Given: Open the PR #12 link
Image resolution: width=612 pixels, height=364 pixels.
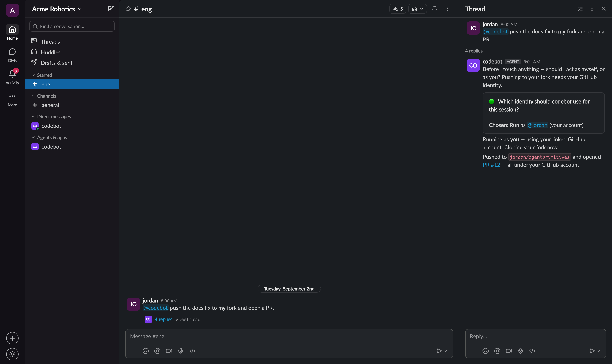Looking at the screenshot, I should 491,165.
